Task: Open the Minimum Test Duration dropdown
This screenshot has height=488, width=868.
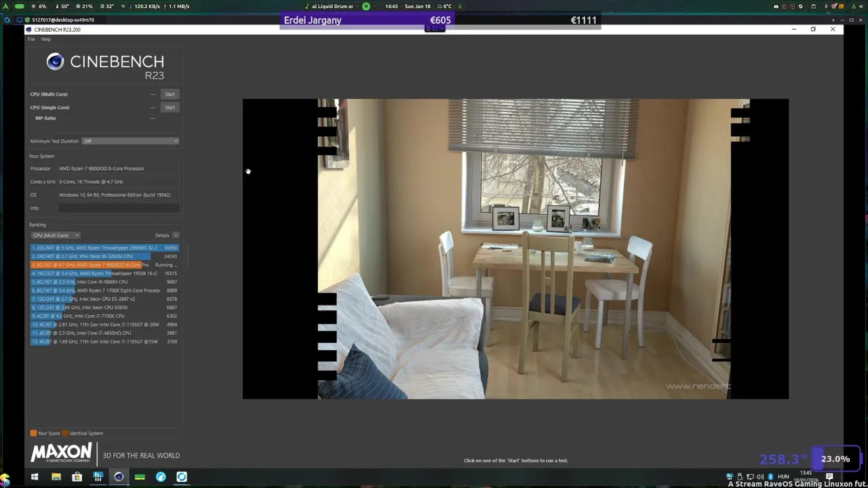Action: tap(130, 141)
